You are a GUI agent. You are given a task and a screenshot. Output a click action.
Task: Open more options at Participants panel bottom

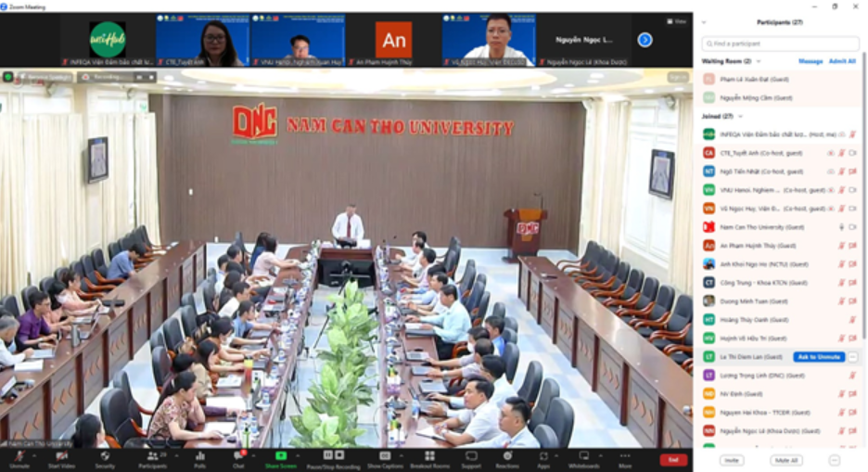click(835, 460)
